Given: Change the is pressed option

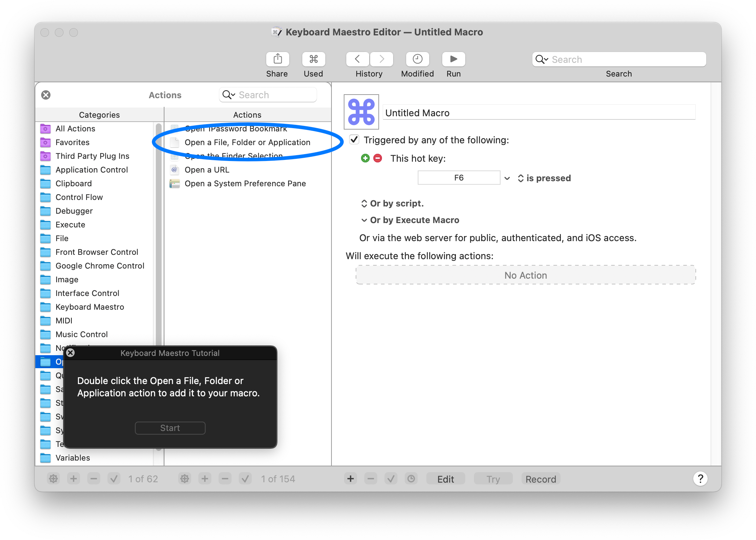Looking at the screenshot, I should coord(544,178).
